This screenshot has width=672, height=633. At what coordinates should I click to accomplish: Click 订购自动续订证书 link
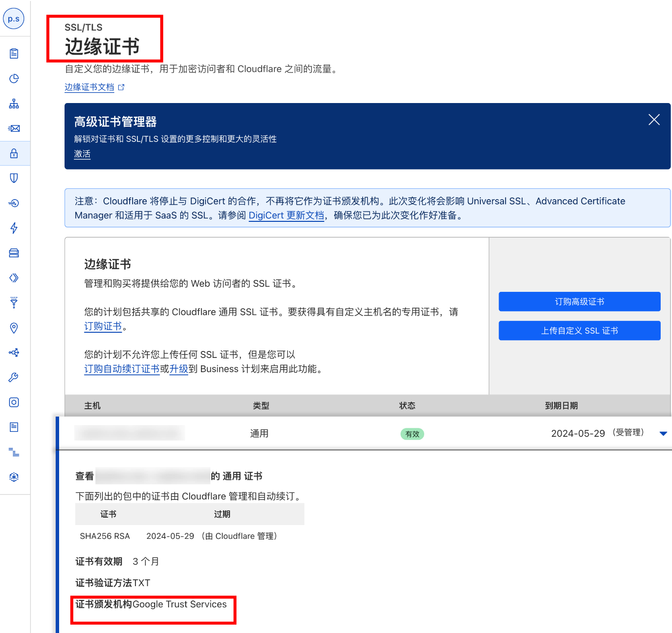(122, 369)
